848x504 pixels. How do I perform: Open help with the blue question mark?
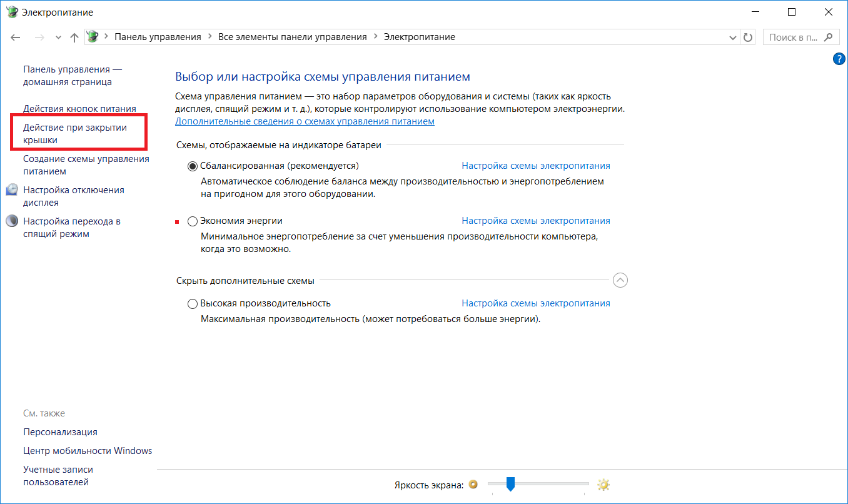[x=839, y=59]
